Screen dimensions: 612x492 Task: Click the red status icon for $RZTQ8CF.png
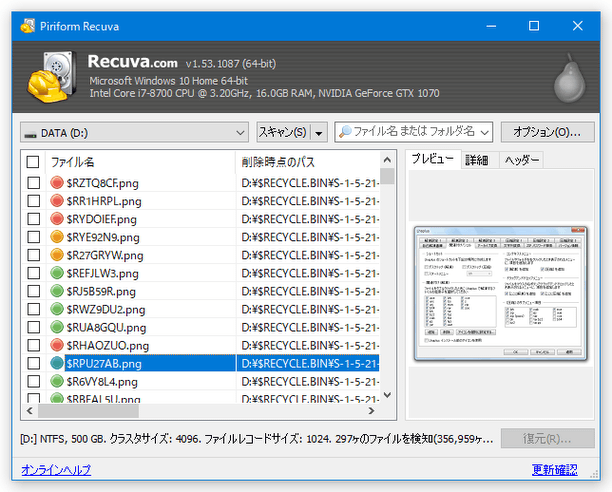57,182
